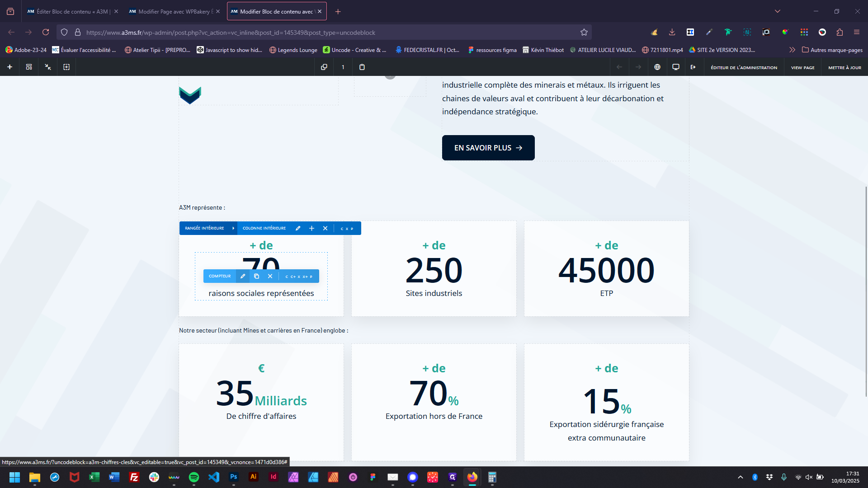Click the undo arrow in the editor toolbar

click(x=619, y=67)
